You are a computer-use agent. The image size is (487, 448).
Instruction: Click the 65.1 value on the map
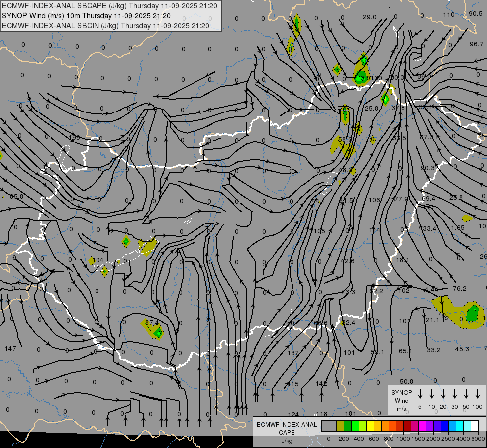pyautogui.click(x=405, y=351)
